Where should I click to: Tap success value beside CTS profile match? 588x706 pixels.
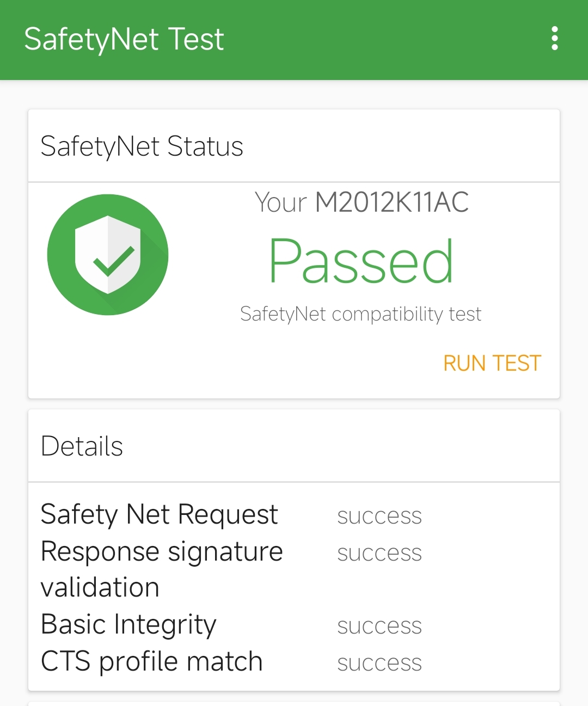click(379, 663)
